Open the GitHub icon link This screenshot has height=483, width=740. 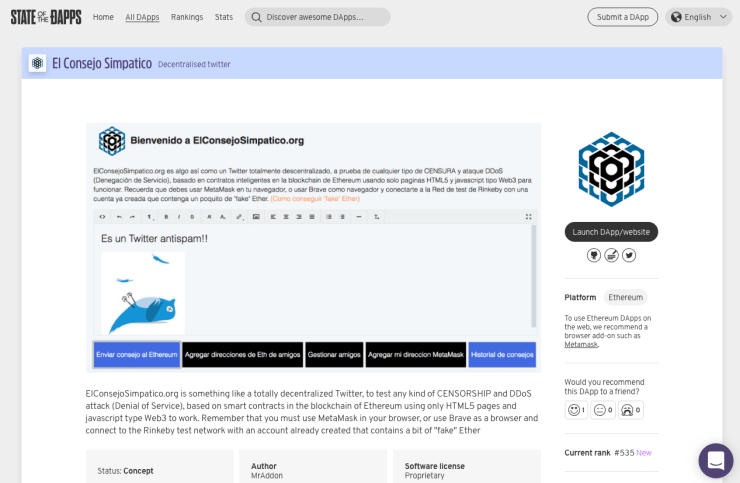(x=594, y=255)
